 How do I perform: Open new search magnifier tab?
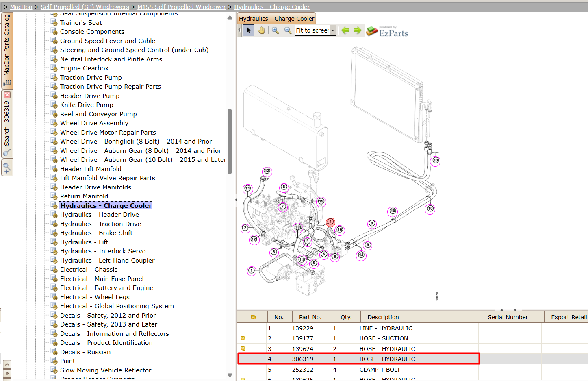point(7,167)
